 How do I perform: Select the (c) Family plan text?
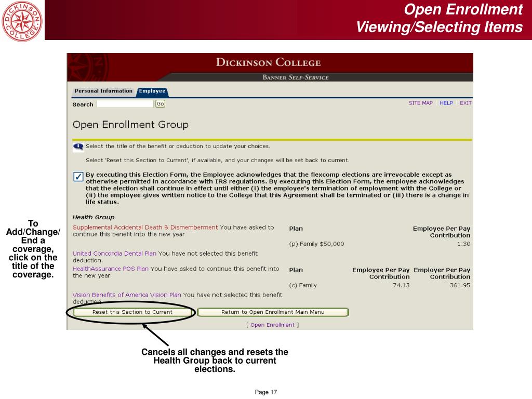pyautogui.click(x=303, y=285)
